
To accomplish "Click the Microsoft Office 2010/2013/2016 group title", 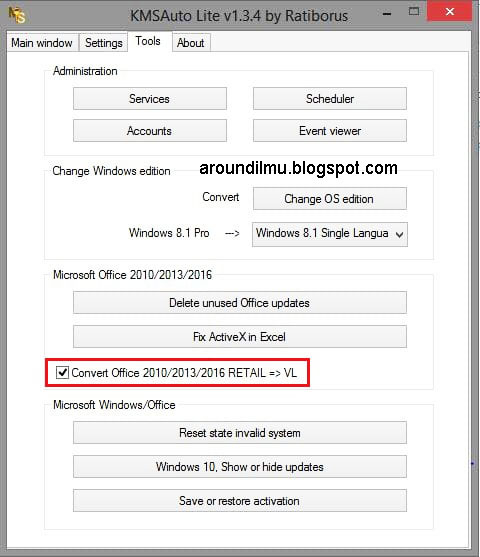I will [133, 275].
